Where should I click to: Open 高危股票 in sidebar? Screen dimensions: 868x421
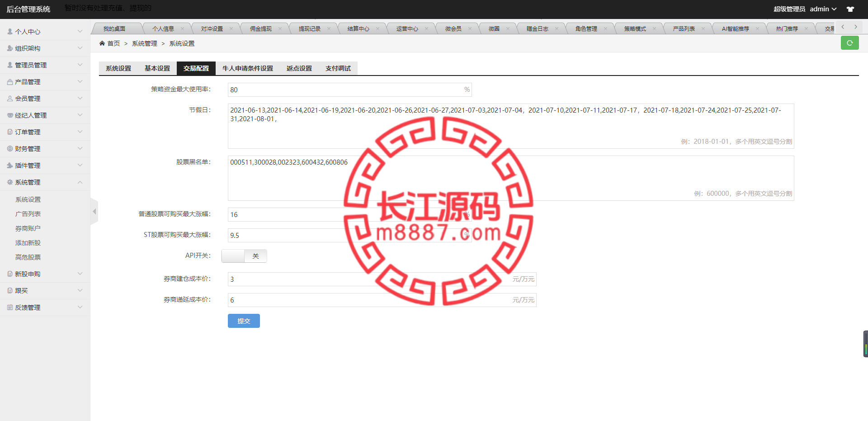click(28, 257)
